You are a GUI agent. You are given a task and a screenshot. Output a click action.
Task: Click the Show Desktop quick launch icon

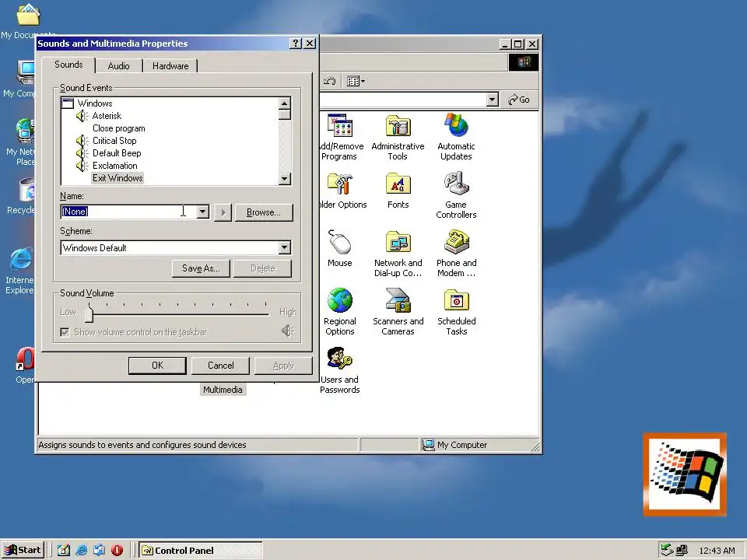pos(64,551)
